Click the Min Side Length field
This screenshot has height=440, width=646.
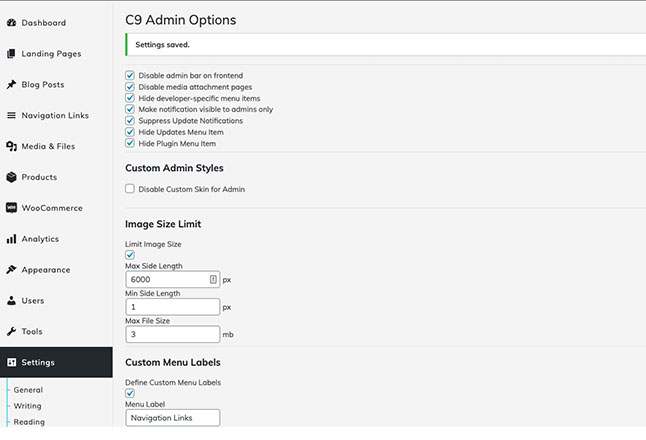(173, 307)
